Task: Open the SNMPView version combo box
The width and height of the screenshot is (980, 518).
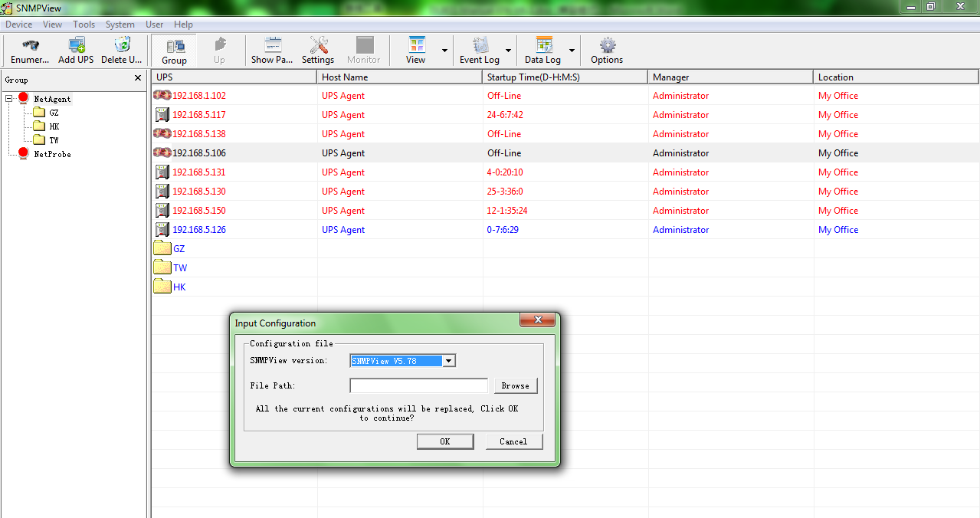Action: [449, 361]
